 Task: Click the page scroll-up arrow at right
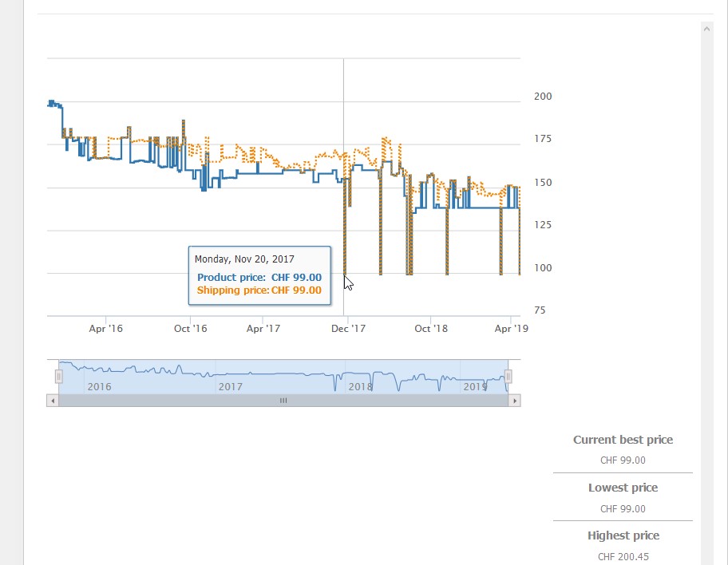(x=706, y=29)
